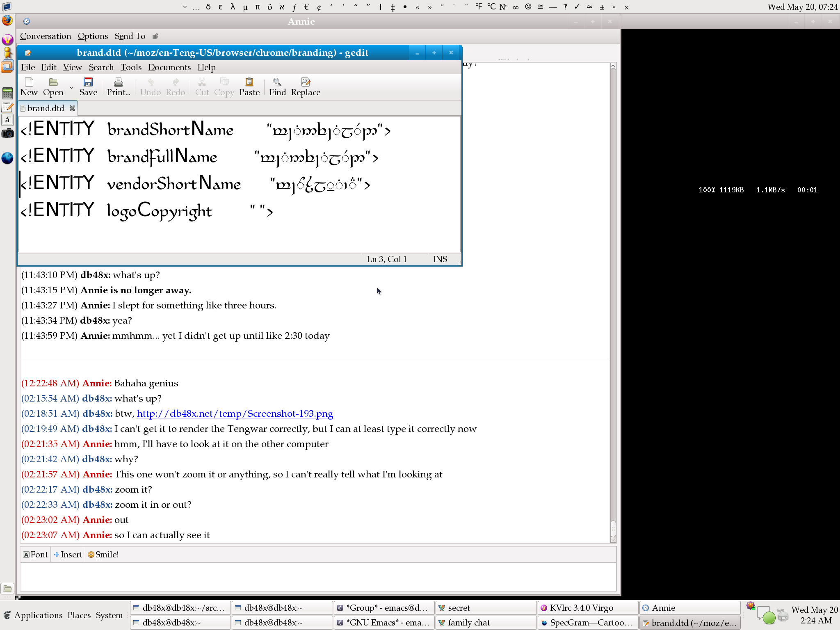
Task: Open the Send To menu
Action: tap(130, 36)
